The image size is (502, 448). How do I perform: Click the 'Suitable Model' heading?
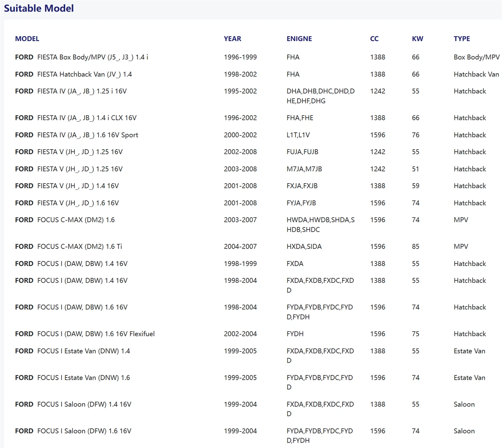39,8
